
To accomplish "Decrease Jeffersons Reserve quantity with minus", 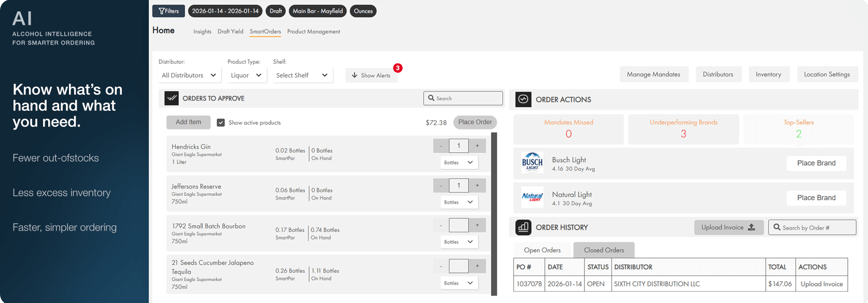I will tap(441, 185).
